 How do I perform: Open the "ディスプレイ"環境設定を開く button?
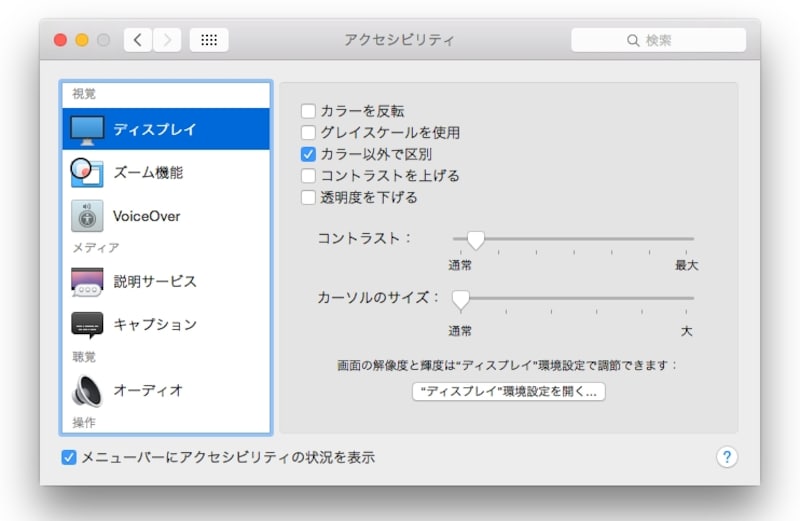coord(509,391)
